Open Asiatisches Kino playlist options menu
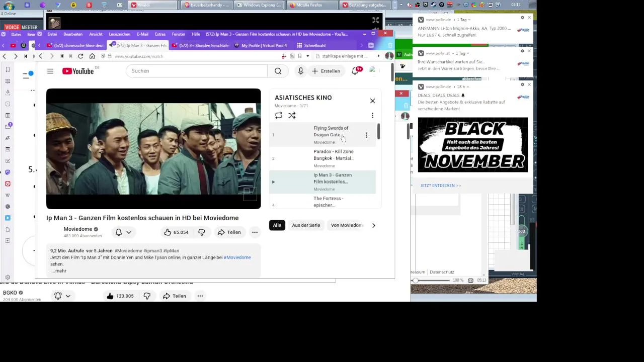The image size is (644, 362). click(372, 116)
